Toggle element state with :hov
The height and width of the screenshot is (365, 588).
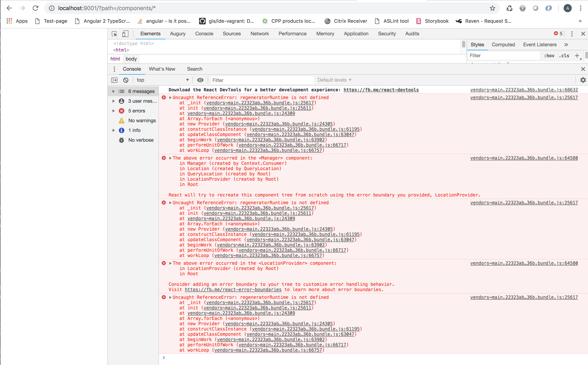click(x=549, y=56)
